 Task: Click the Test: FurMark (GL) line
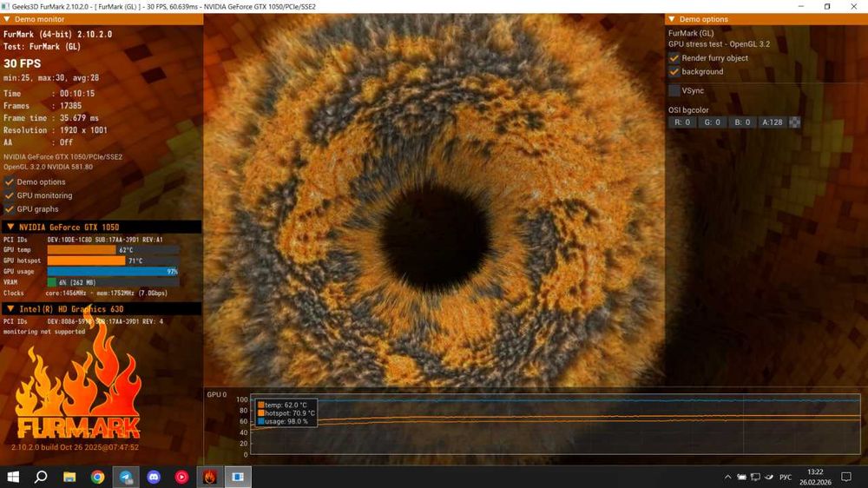[x=42, y=47]
